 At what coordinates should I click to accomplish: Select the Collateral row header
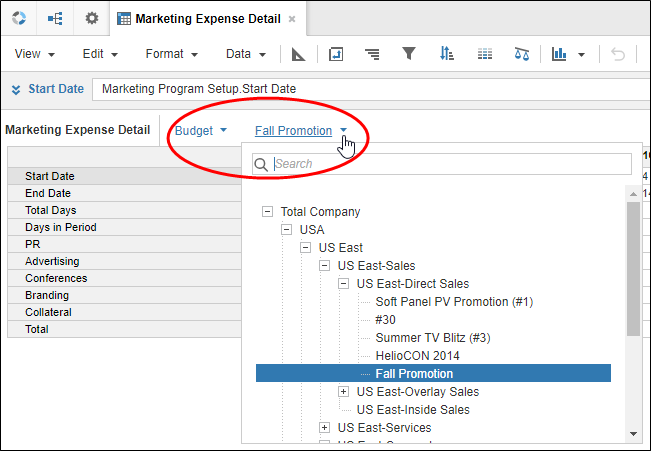click(x=125, y=312)
